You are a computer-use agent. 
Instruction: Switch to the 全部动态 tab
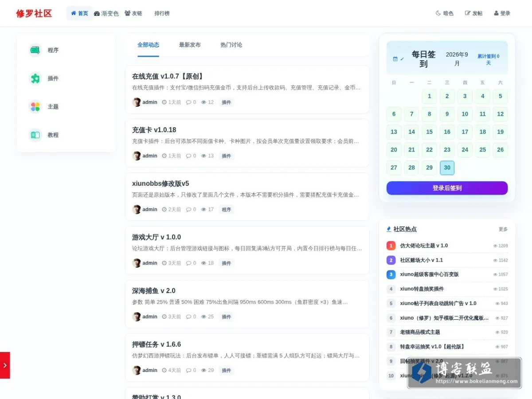pos(148,45)
